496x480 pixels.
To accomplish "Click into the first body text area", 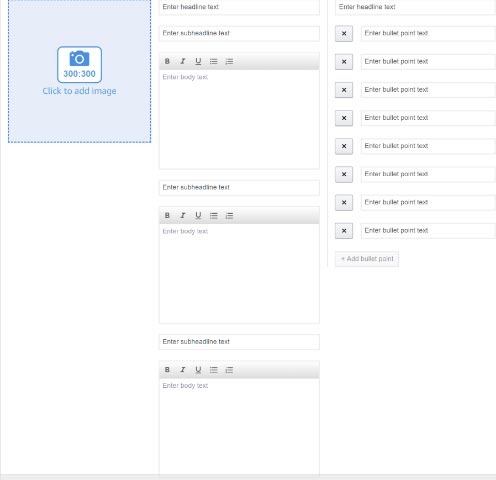I will pos(239,119).
